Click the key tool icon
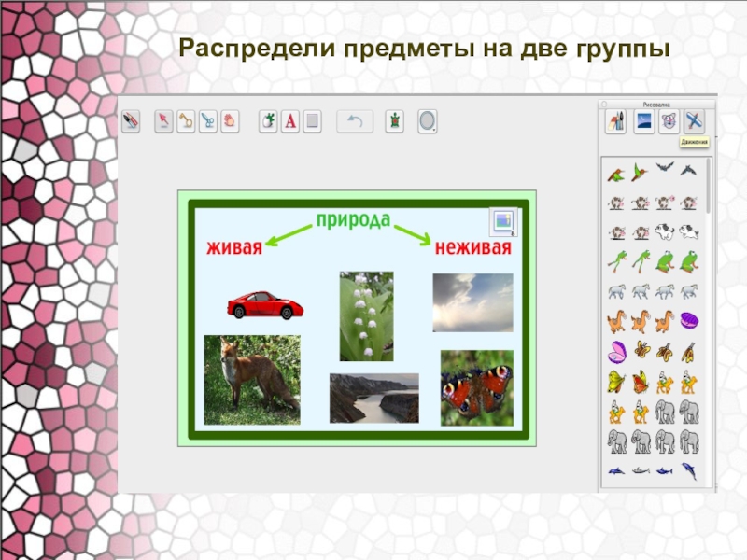Screen dimensions: 747x560 click(186, 120)
